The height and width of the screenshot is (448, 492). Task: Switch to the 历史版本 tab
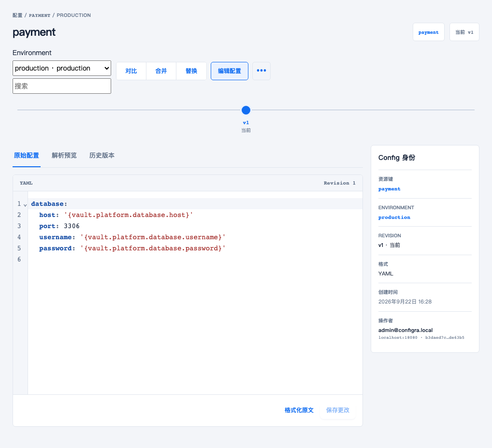click(x=101, y=156)
